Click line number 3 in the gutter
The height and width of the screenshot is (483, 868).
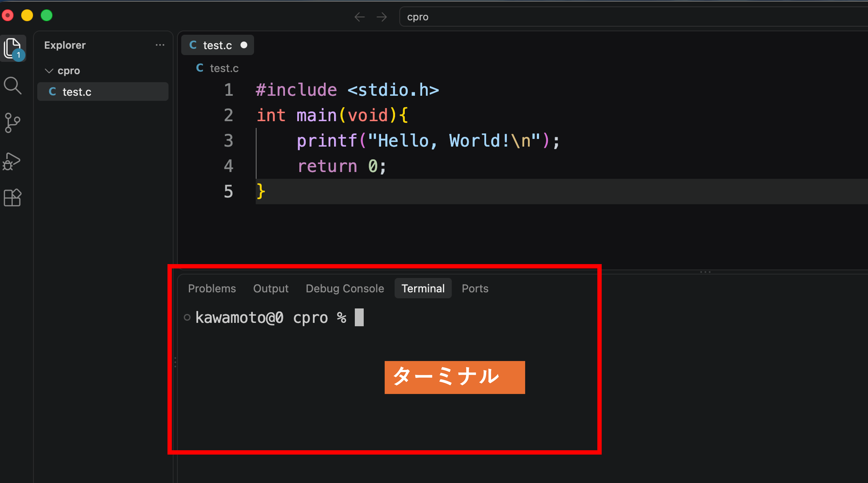click(228, 141)
